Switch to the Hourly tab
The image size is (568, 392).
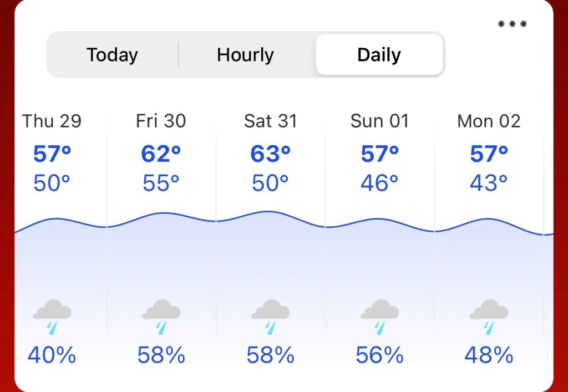[245, 55]
